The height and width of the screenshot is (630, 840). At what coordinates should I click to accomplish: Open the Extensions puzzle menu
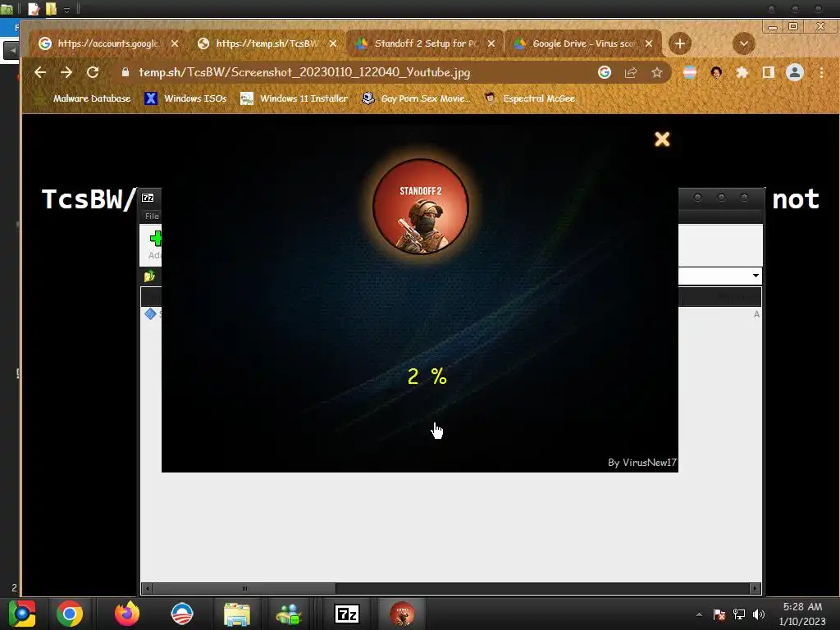(742, 72)
